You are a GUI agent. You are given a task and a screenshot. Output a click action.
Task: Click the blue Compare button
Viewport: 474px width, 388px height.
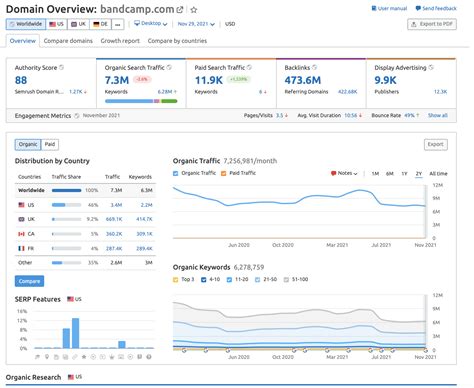pyautogui.click(x=29, y=281)
